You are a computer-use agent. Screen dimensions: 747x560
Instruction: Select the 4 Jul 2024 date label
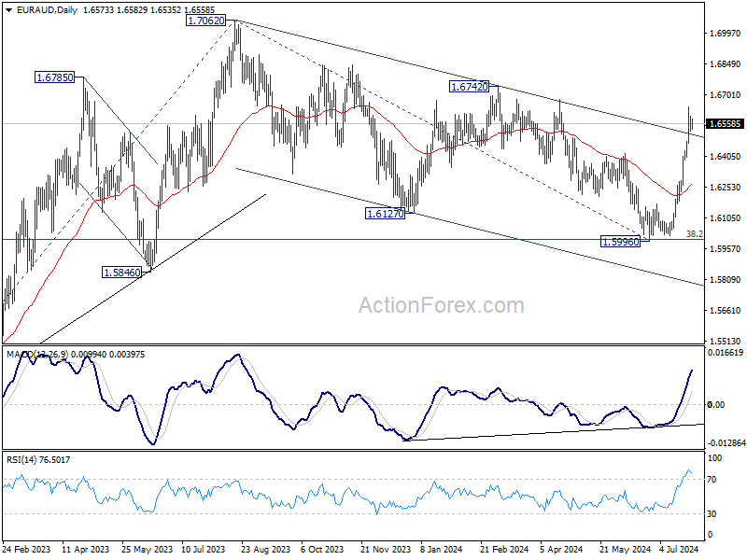(679, 549)
